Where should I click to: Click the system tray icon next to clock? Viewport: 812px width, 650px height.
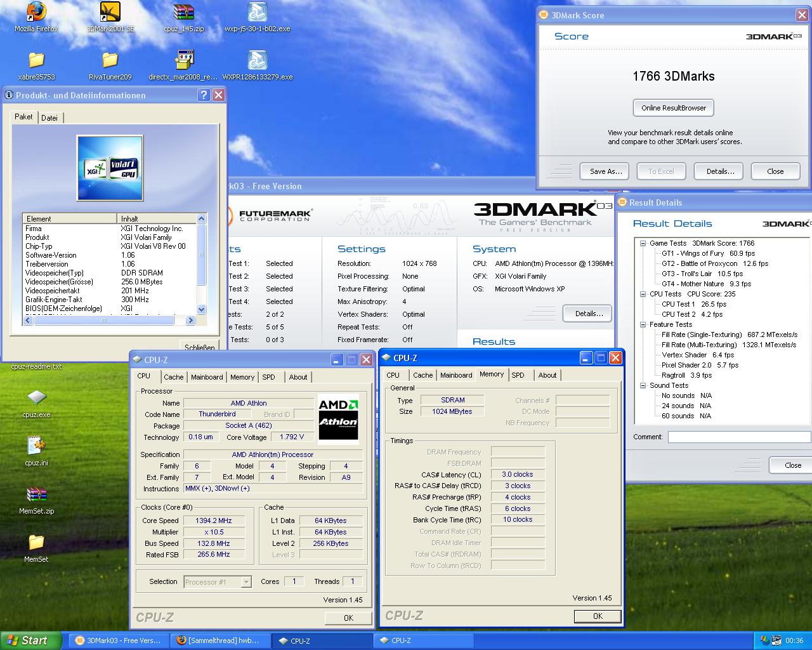(777, 640)
